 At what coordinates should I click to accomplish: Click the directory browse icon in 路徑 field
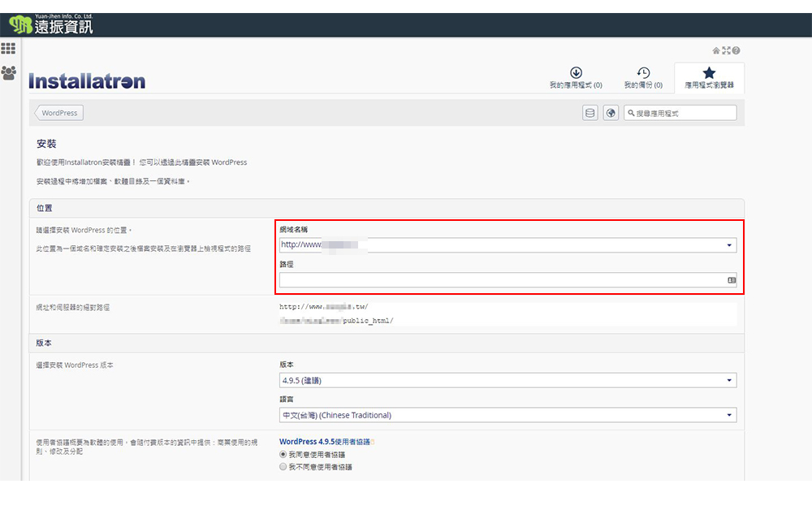[731, 280]
